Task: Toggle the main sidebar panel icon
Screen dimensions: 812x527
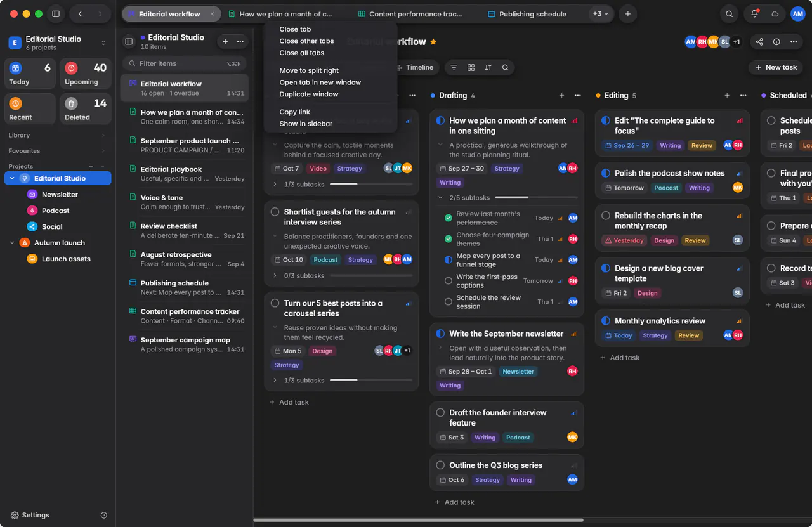Action: click(56, 14)
